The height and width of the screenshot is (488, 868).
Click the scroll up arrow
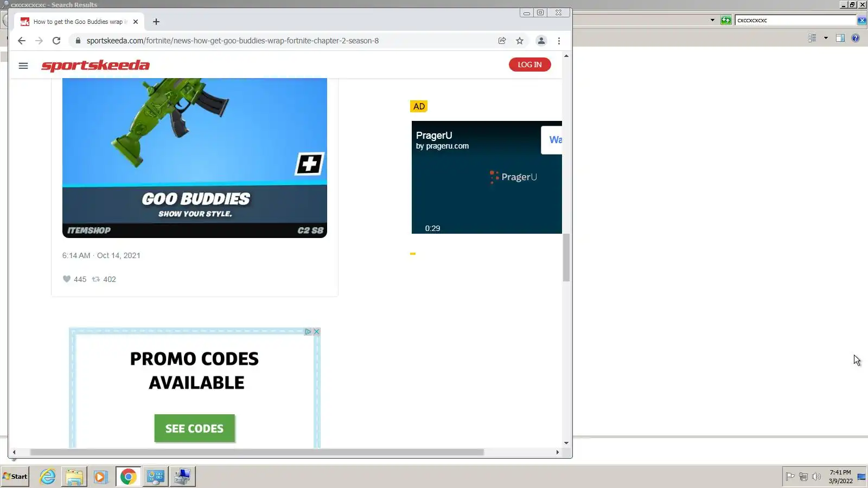point(566,56)
